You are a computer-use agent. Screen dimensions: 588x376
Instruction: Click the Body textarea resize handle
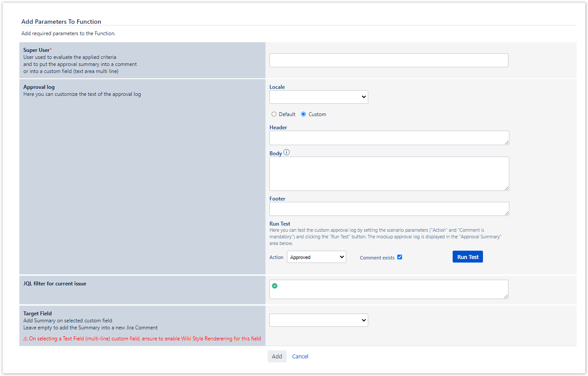pyautogui.click(x=507, y=188)
